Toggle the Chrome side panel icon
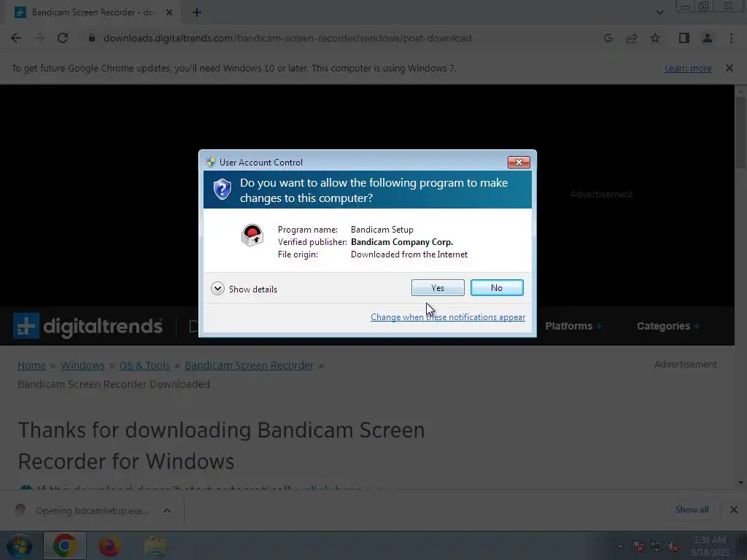The image size is (747, 560). pos(684,38)
